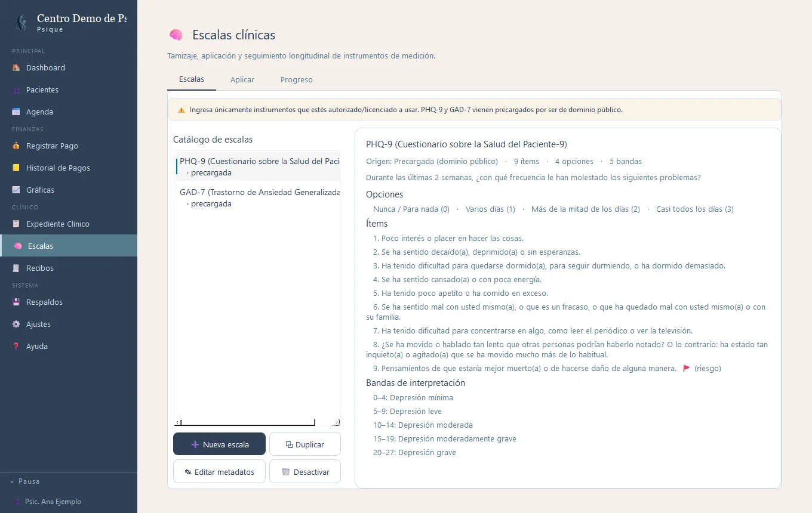This screenshot has height=513, width=812.
Task: Click the Duplicar button
Action: [305, 444]
